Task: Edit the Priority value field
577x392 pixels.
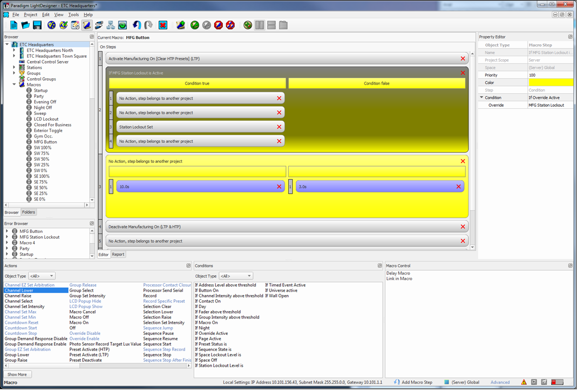Action: [550, 75]
